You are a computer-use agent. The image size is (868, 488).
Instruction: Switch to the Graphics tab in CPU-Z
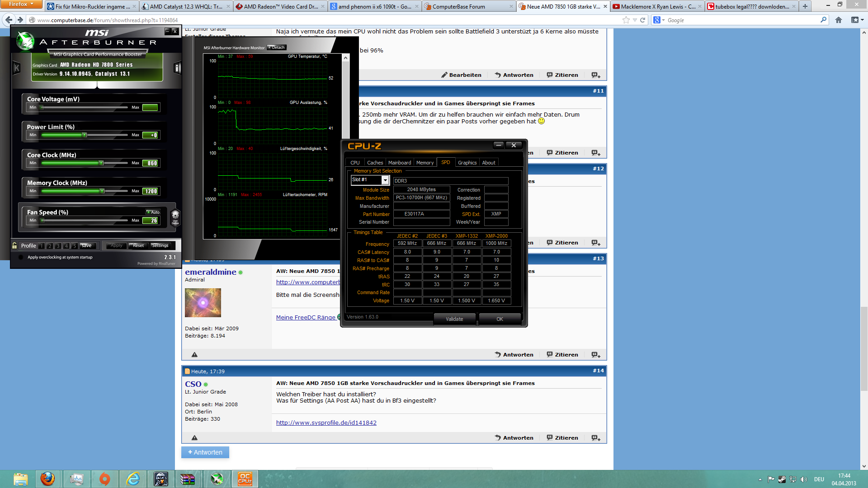467,163
